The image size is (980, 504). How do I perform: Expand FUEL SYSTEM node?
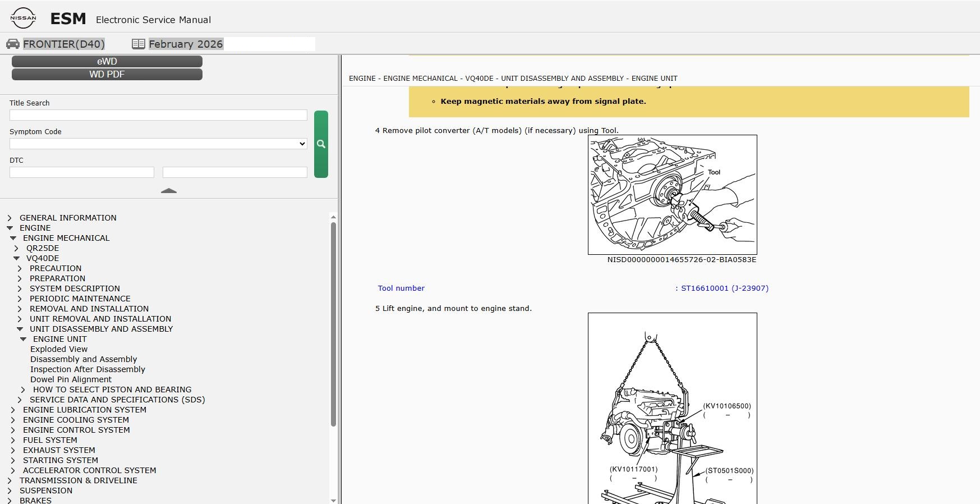click(x=13, y=440)
